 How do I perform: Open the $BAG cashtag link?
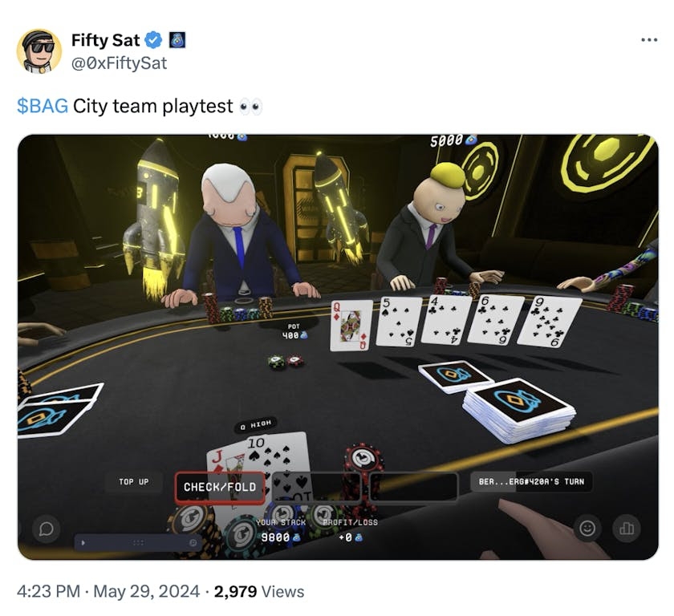coord(42,106)
